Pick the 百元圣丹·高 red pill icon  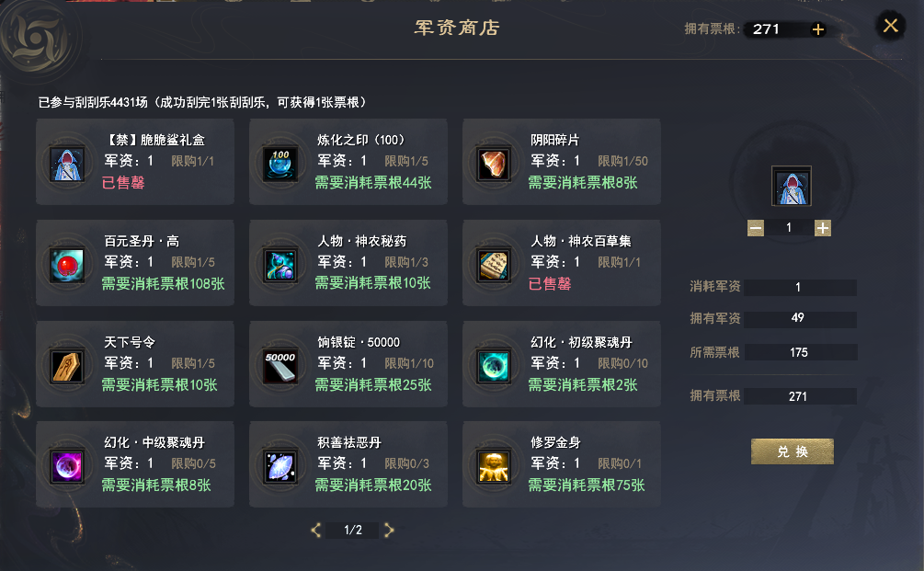tap(66, 265)
